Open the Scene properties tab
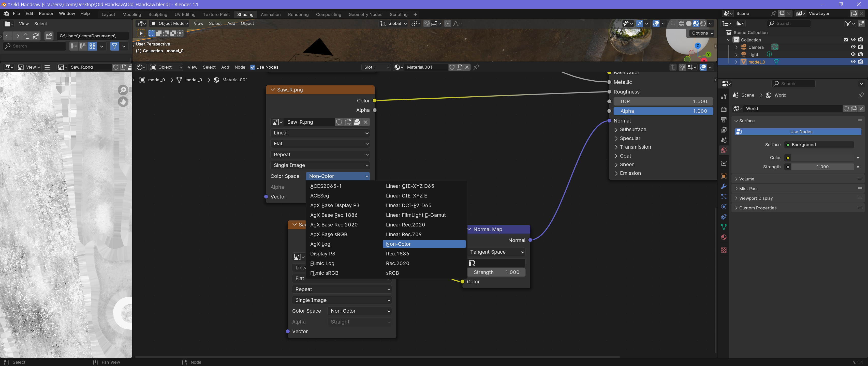The image size is (868, 366). coord(724,140)
